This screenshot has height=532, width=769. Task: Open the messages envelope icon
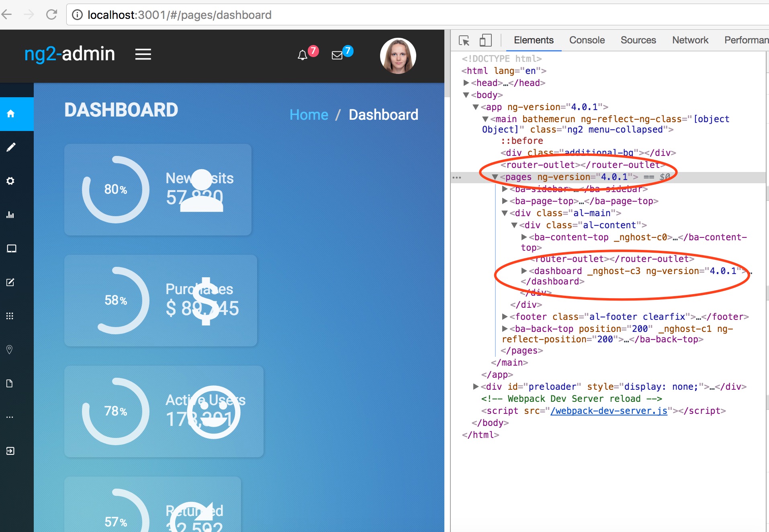337,55
